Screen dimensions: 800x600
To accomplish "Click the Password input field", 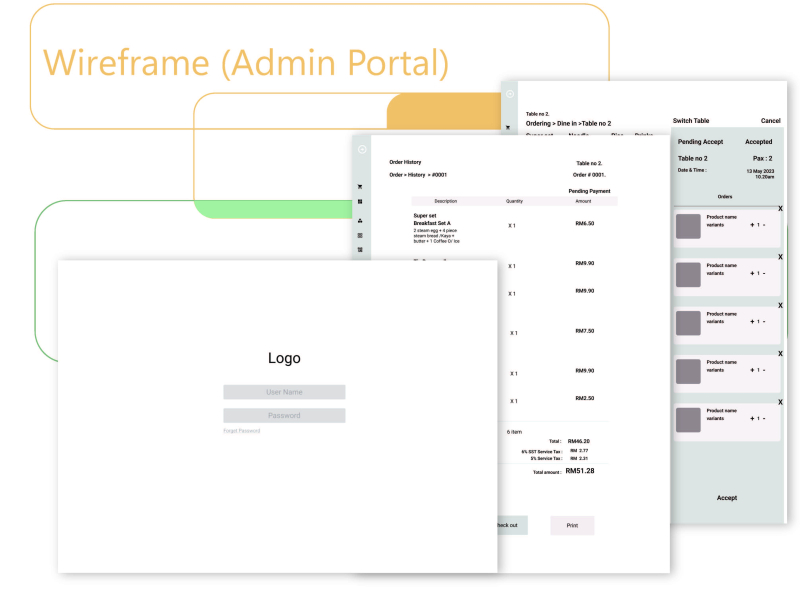I will (284, 415).
